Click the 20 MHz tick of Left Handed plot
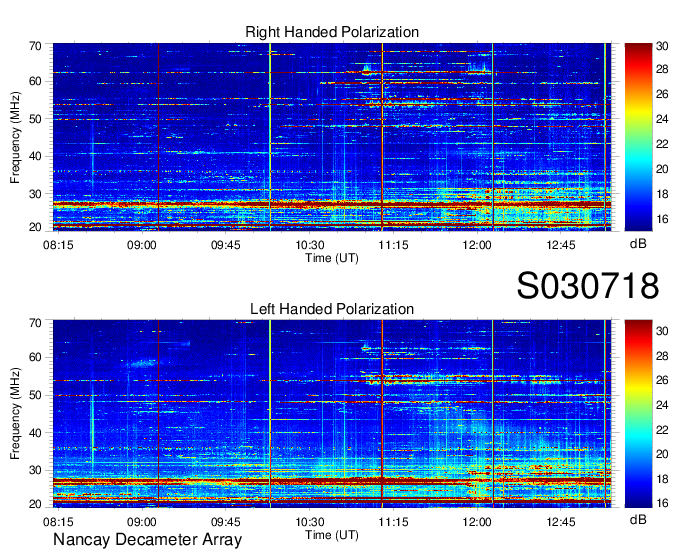The height and width of the screenshot is (552, 680). (35, 504)
